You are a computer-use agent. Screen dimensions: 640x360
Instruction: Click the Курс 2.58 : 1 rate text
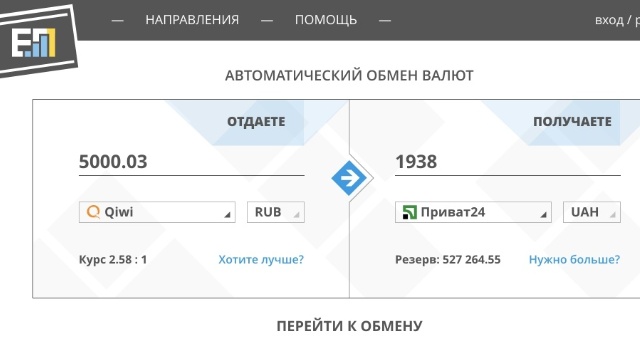click(113, 260)
